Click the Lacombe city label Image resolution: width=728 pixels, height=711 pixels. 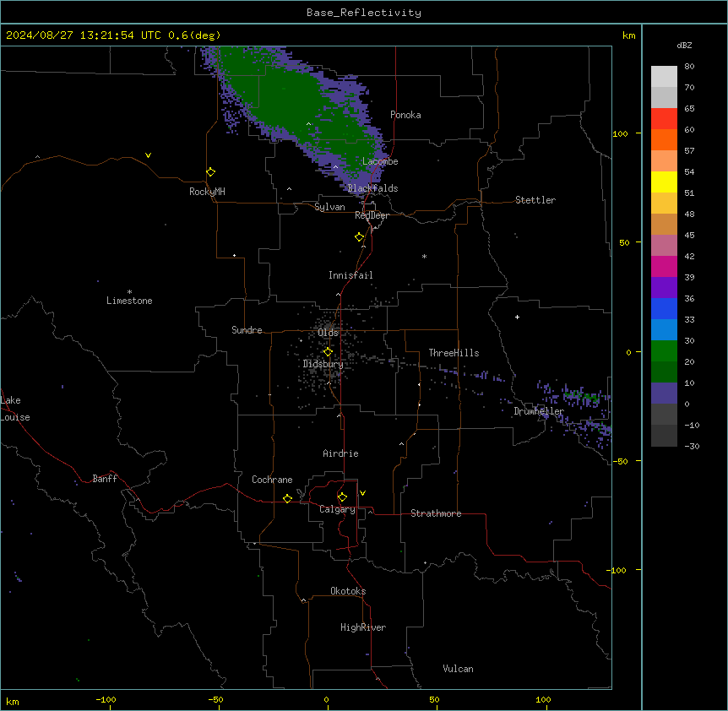click(x=380, y=161)
